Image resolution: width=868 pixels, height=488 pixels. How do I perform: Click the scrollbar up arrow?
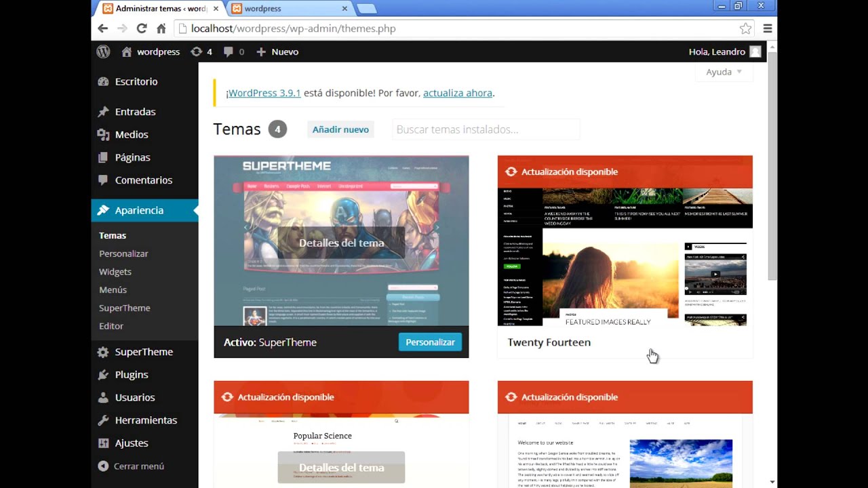[x=772, y=46]
